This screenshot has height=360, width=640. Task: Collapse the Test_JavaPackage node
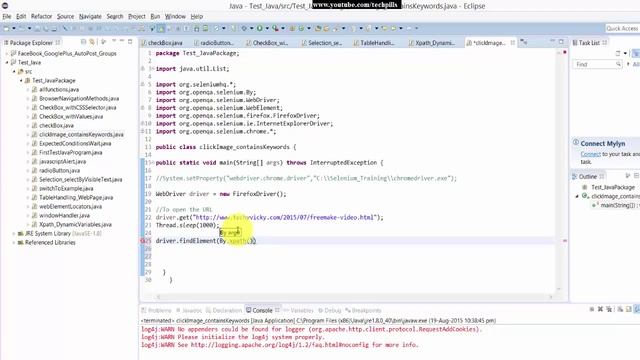(21, 80)
